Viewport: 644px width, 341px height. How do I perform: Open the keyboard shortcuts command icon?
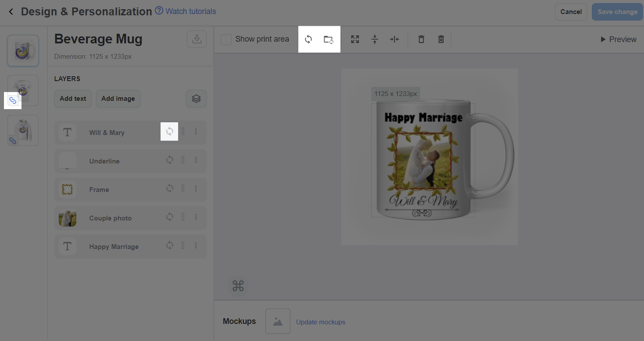(x=238, y=286)
